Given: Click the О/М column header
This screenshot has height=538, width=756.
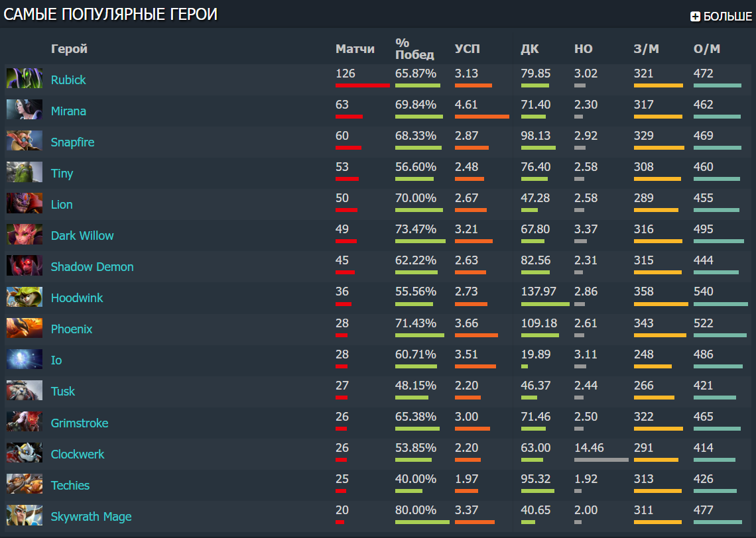Looking at the screenshot, I should pos(706,48).
